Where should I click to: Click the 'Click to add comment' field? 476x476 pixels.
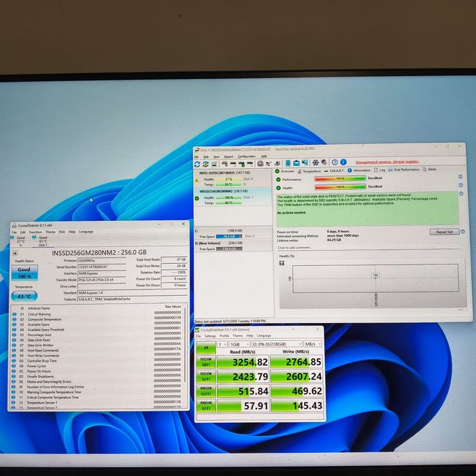369,248
